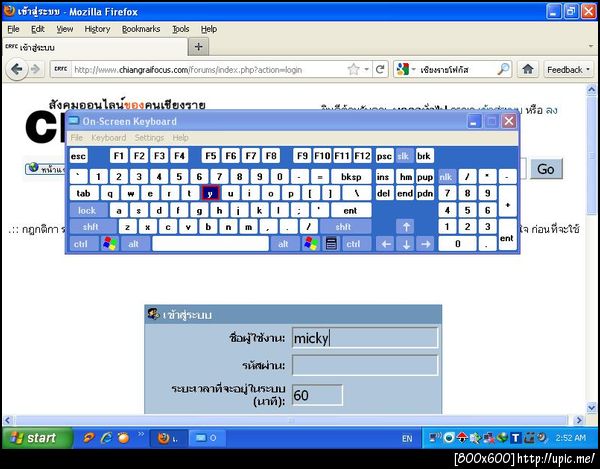Switch to Firefox taskbar button
The height and width of the screenshot is (469, 600).
pyautogui.click(x=168, y=438)
